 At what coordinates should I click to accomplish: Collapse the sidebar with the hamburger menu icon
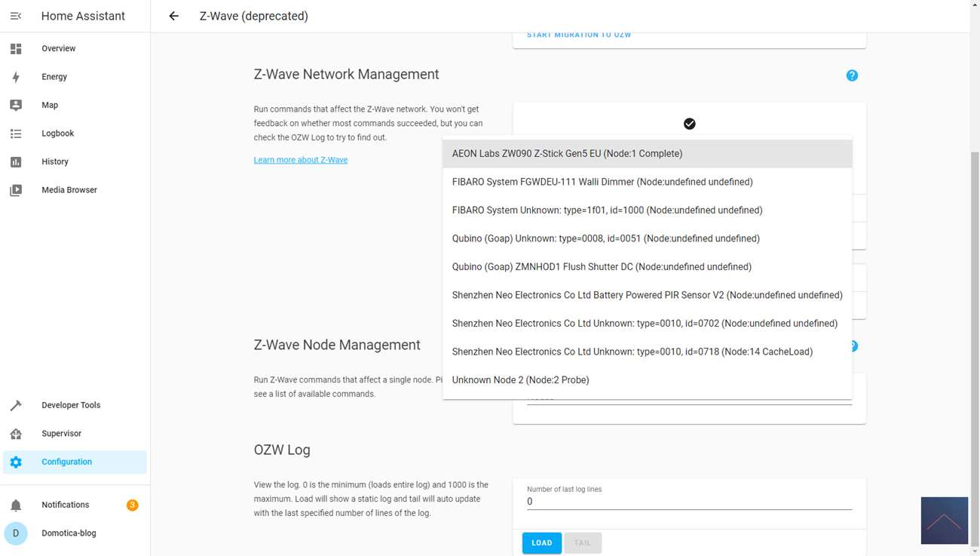coord(16,16)
